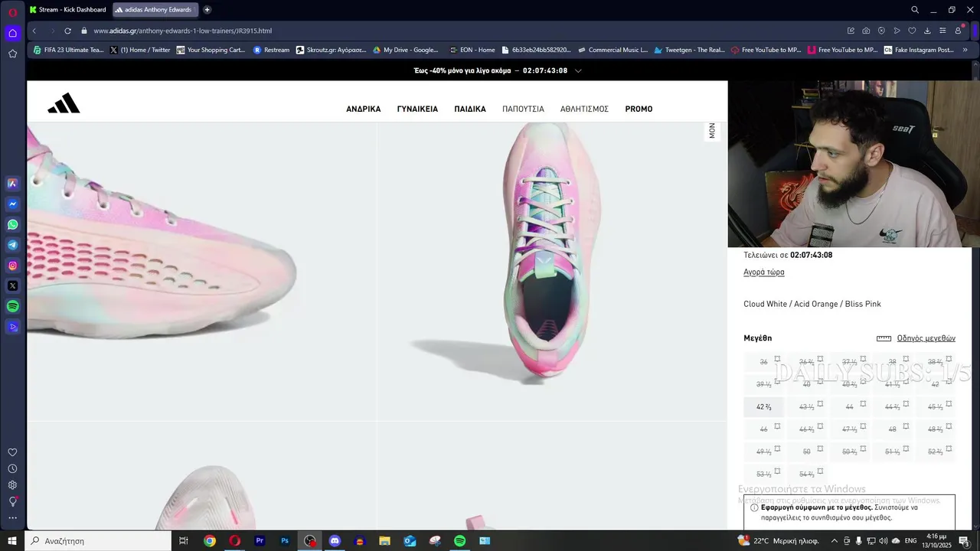Open PROMO menu
Viewport: 980px width, 551px height.
639,109
